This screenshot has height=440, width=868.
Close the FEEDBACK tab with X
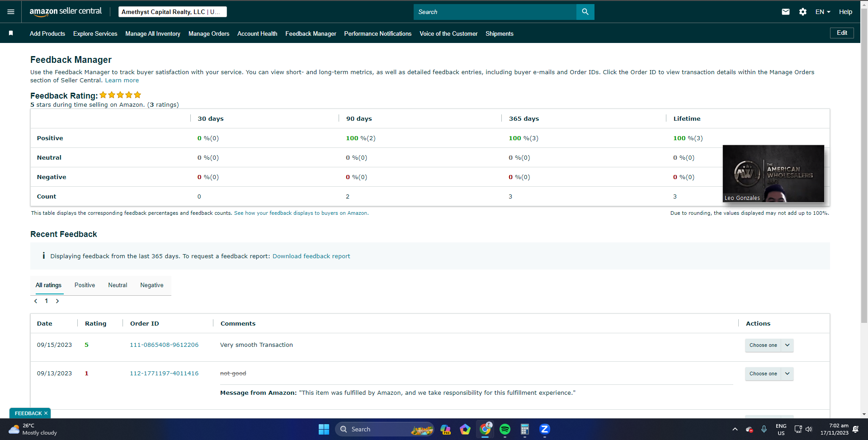pyautogui.click(x=46, y=413)
